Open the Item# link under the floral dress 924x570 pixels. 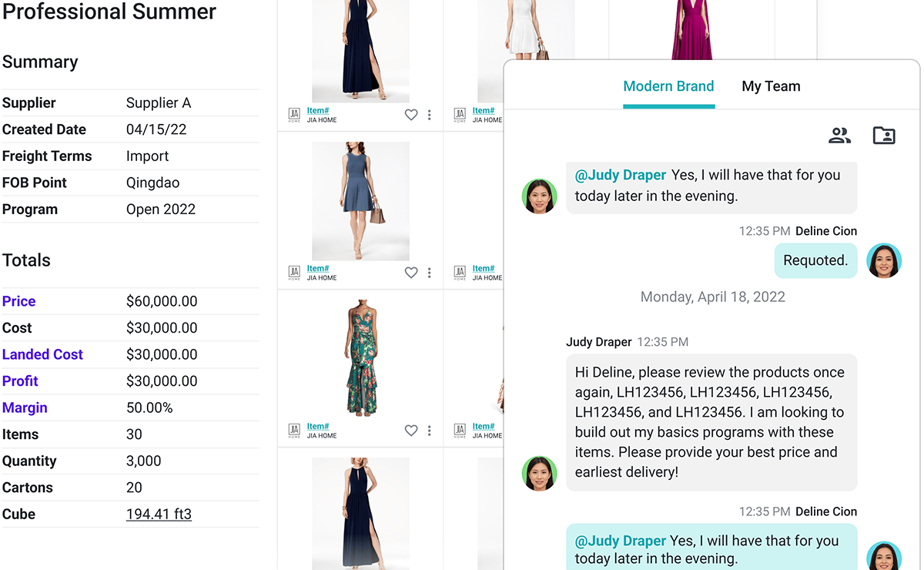click(318, 426)
